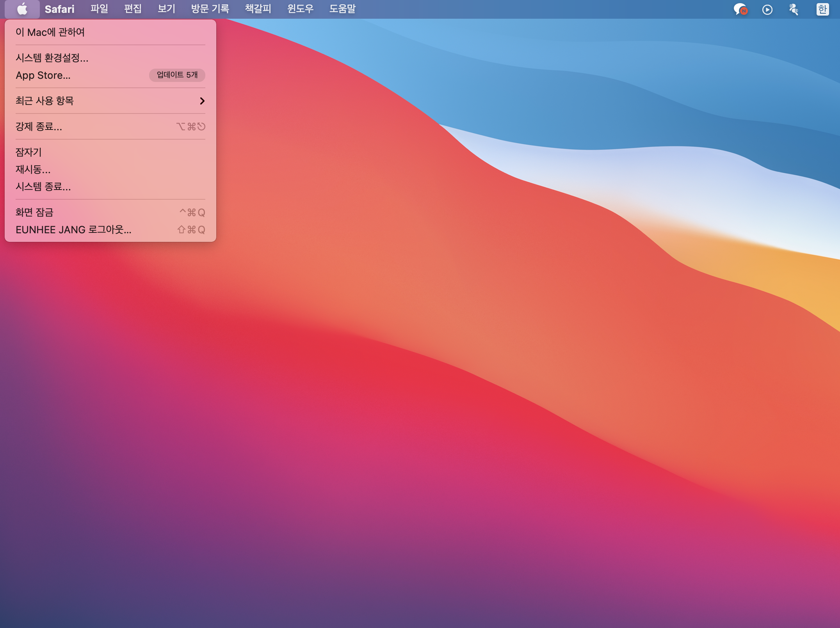840x628 pixels.
Task: Open the 파일 menu
Action: click(99, 9)
